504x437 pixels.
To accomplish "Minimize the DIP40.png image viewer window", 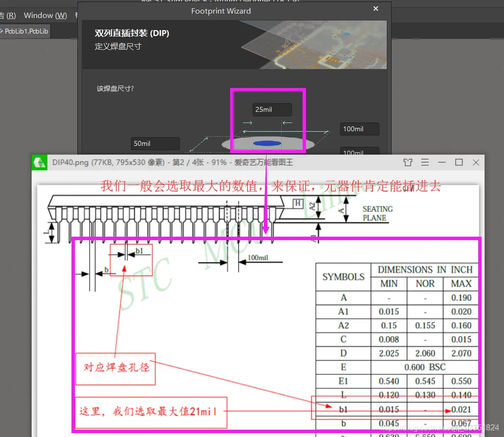I will pos(442,162).
